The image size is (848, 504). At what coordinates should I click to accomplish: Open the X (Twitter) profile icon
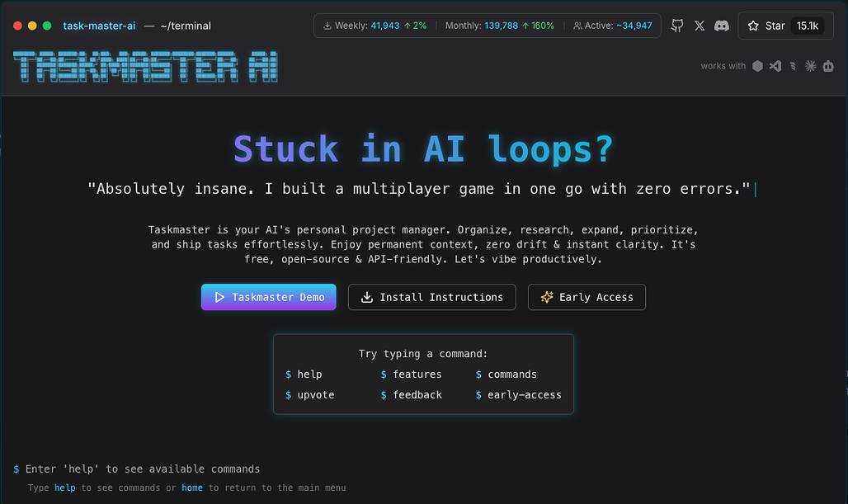[x=700, y=26]
